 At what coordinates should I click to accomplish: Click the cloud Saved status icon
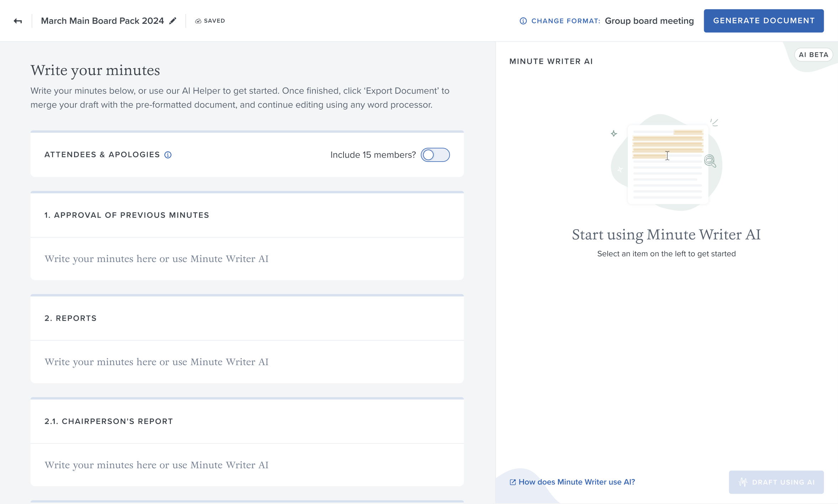point(198,21)
